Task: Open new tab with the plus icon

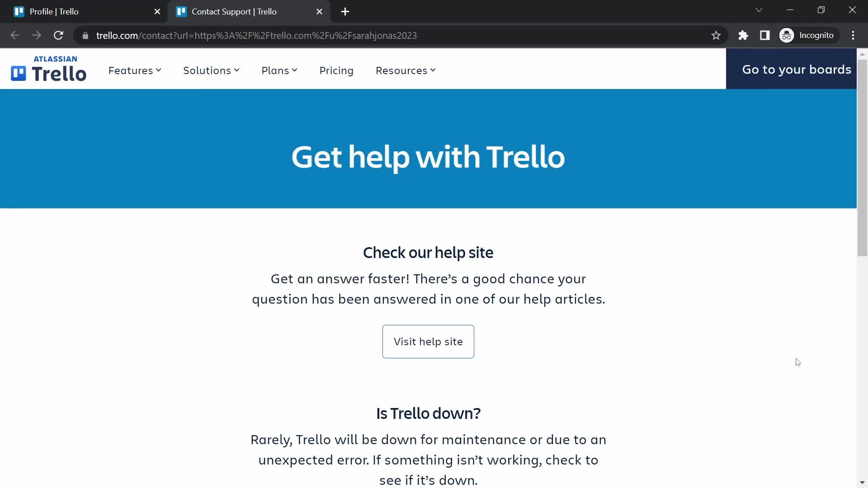Action: click(345, 11)
